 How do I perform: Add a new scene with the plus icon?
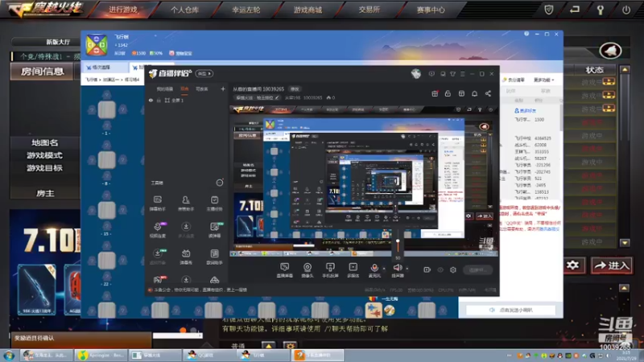(223, 88)
